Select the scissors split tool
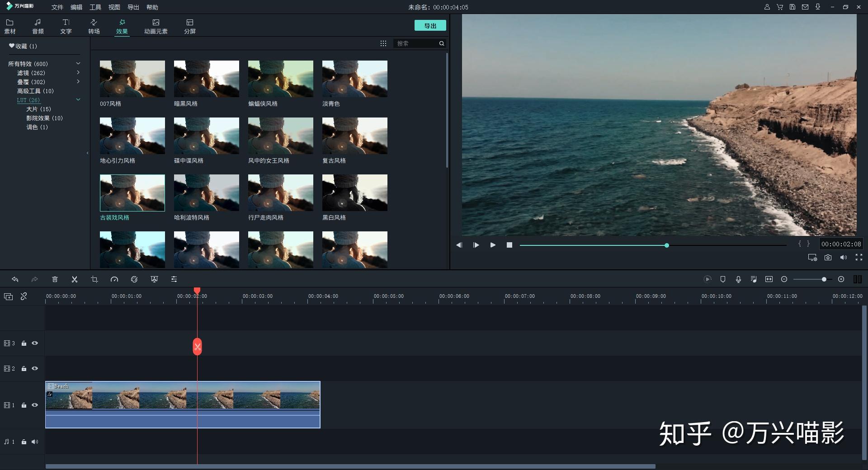868x470 pixels. click(75, 279)
